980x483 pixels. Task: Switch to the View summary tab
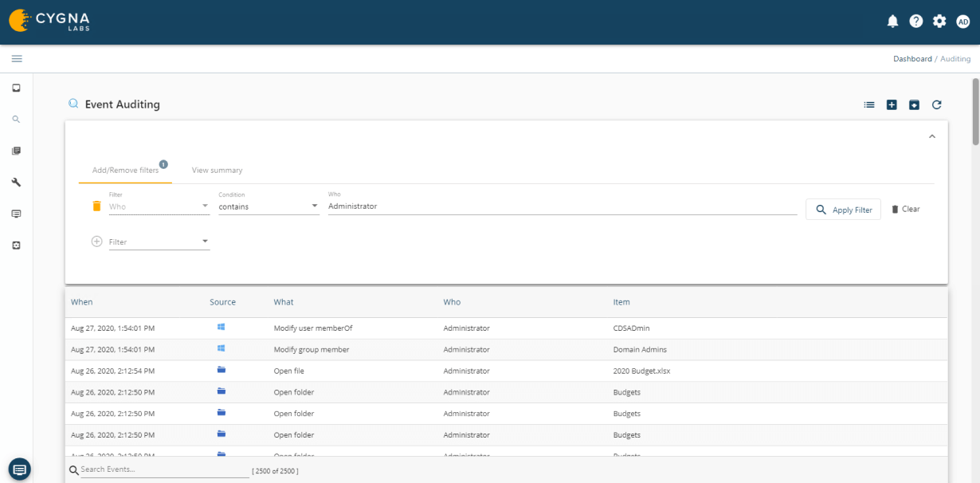[217, 170]
